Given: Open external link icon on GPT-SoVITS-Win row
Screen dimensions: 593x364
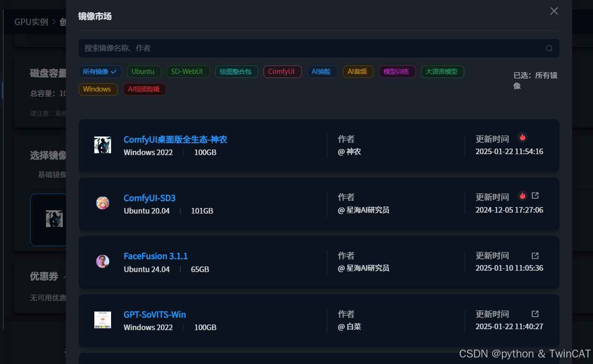Looking at the screenshot, I should [x=535, y=314].
